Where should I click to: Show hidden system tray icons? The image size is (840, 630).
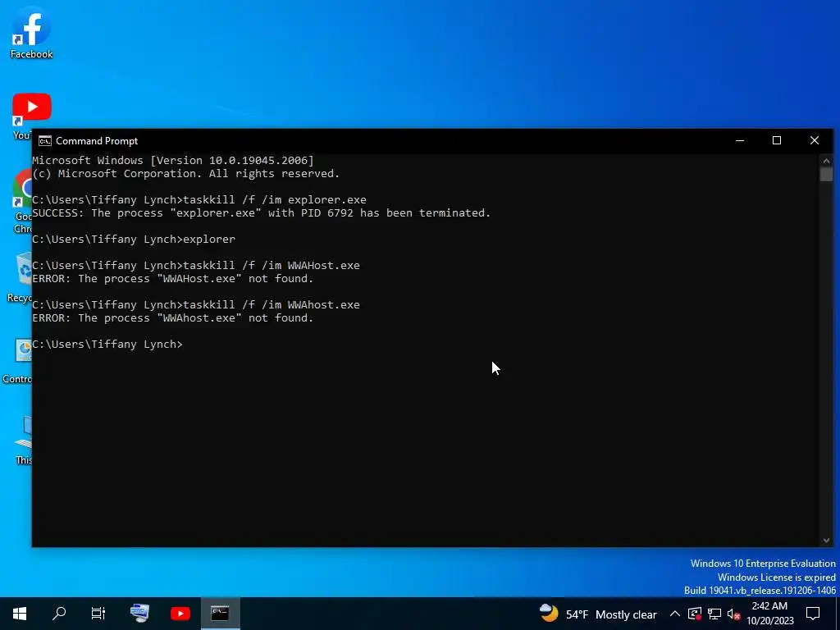point(675,614)
